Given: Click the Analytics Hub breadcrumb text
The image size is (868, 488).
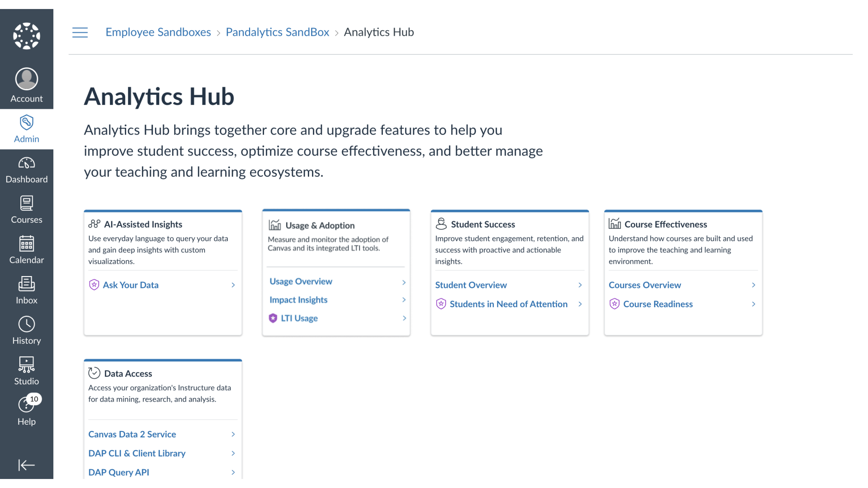Looking at the screenshot, I should [x=379, y=32].
